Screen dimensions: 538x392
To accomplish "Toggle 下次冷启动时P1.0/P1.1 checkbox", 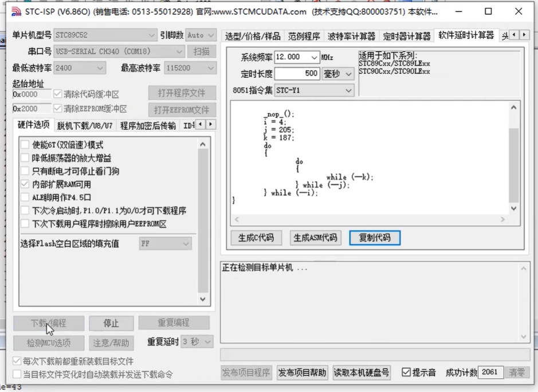I will pos(25,211).
